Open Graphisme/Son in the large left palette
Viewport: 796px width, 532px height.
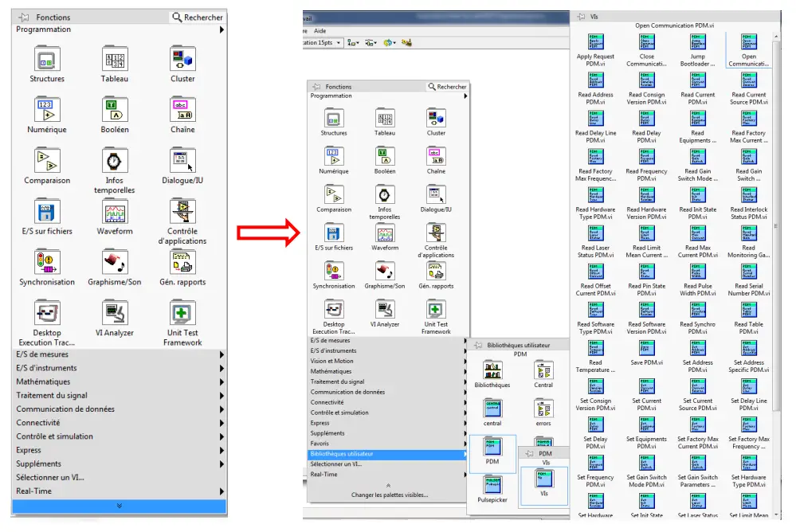coord(115,262)
